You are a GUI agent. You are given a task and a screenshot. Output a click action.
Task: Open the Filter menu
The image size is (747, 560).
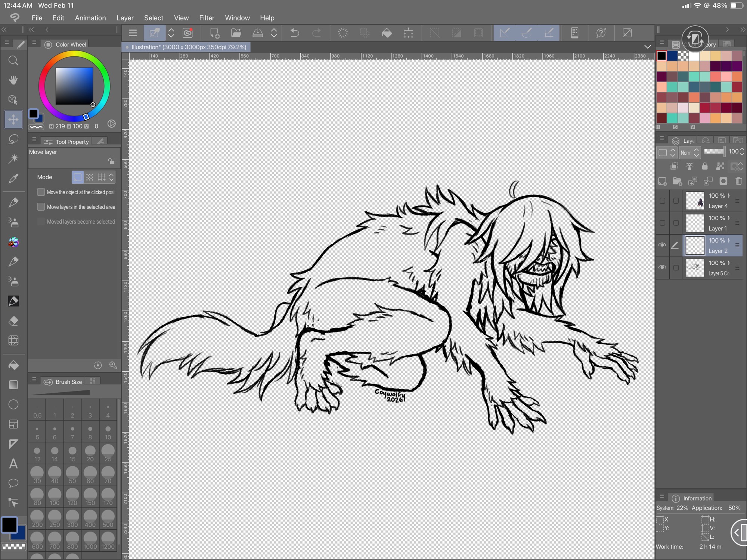click(207, 18)
